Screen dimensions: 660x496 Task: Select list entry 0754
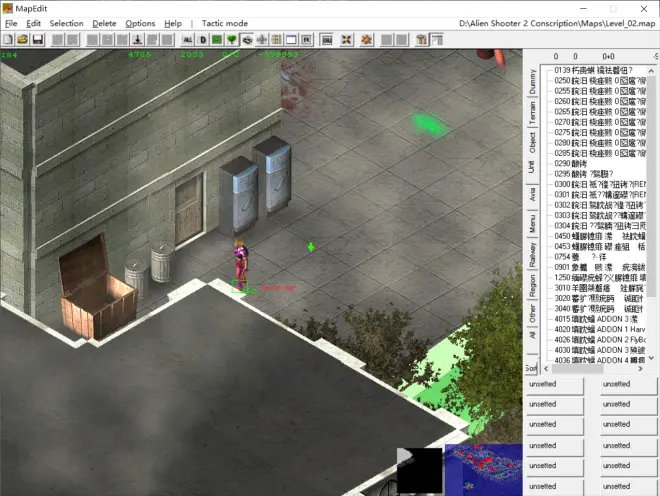pos(580,257)
